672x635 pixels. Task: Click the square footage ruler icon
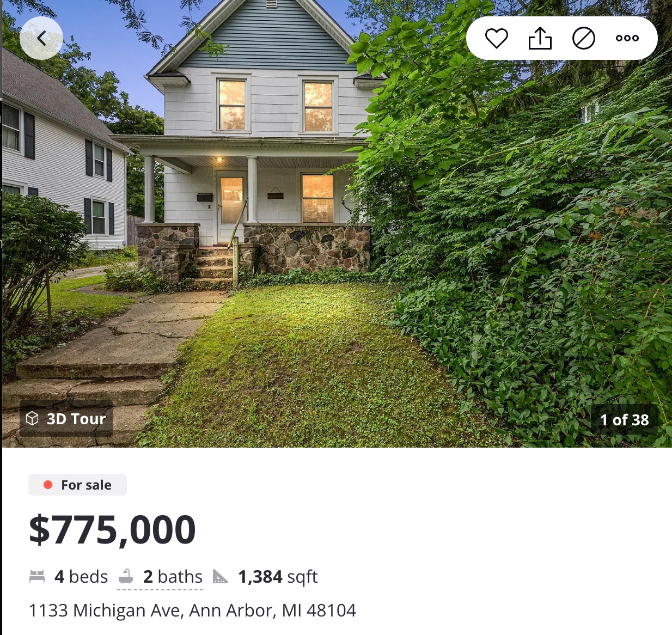point(220,576)
